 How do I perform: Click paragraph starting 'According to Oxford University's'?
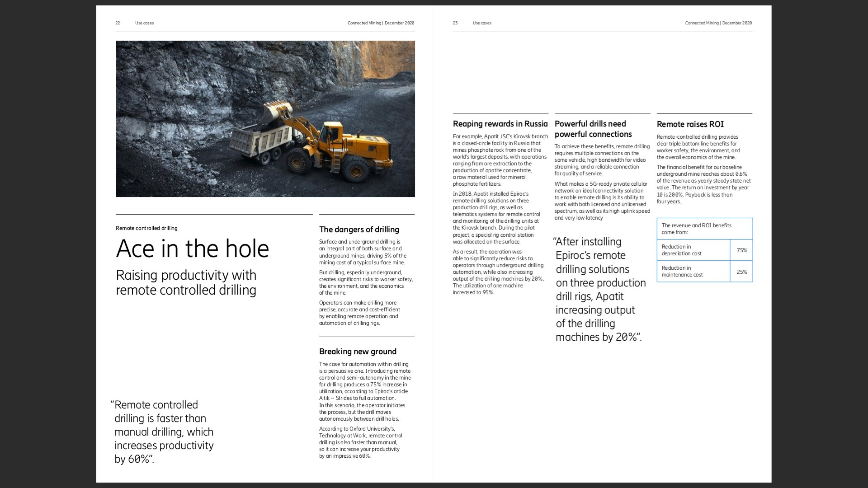(361, 442)
